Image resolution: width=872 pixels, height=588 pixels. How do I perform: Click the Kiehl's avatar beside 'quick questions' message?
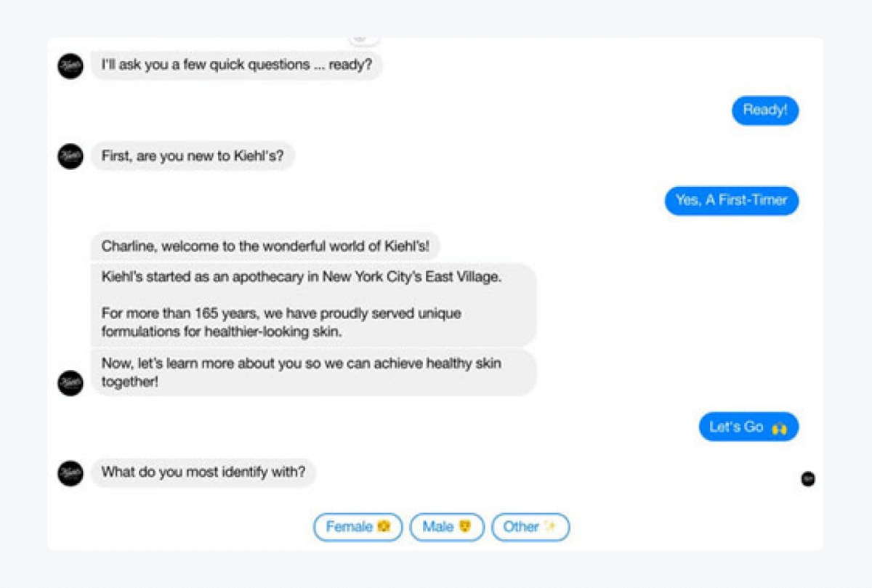click(70, 66)
